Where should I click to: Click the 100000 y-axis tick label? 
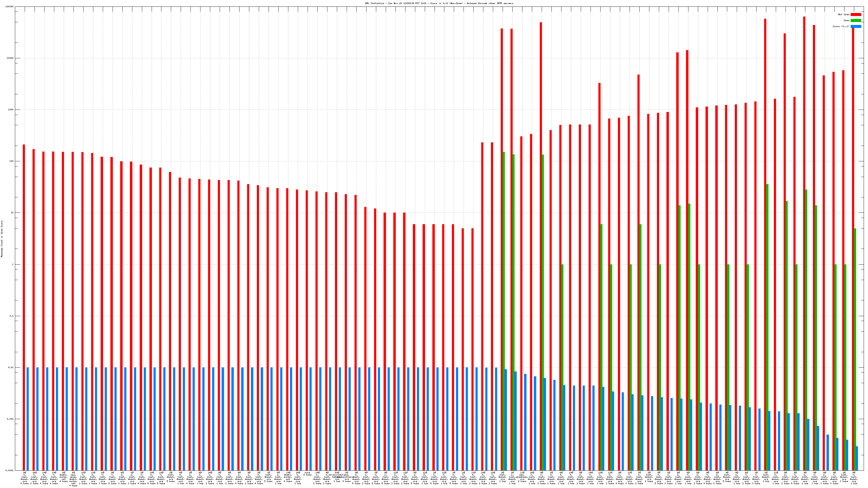point(9,7)
